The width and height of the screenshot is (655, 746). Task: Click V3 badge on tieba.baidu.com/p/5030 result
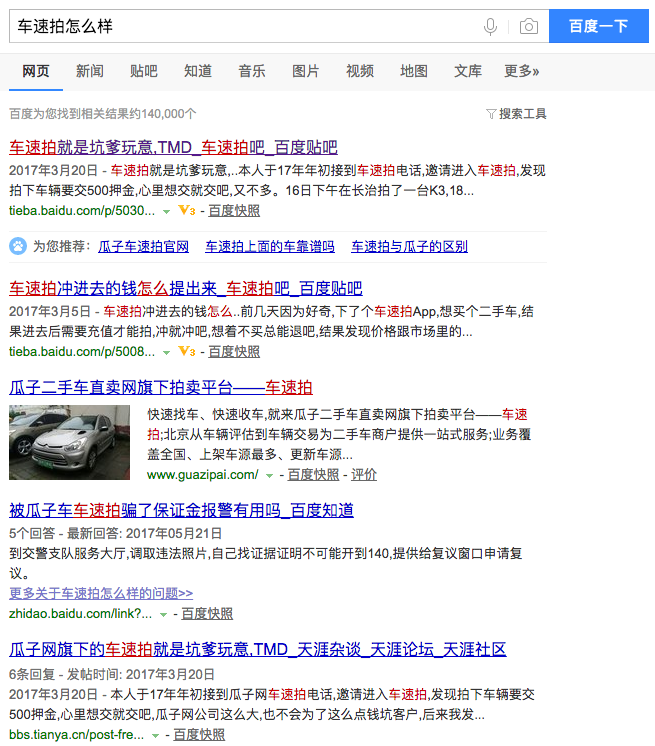[x=186, y=210]
